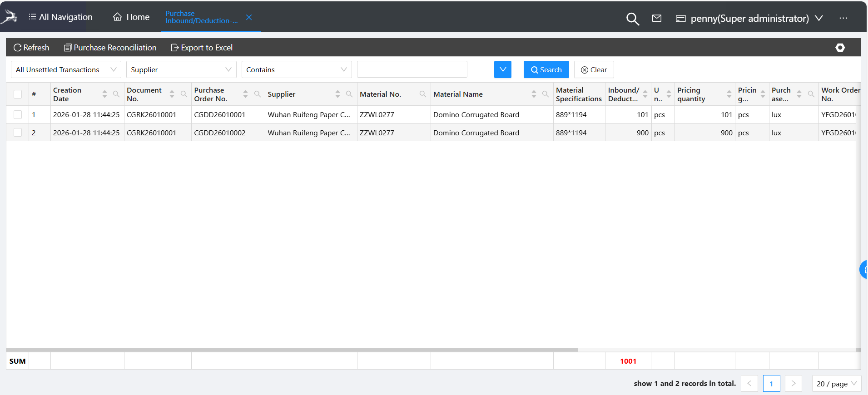Sort by Supplier column arrows

pos(337,94)
